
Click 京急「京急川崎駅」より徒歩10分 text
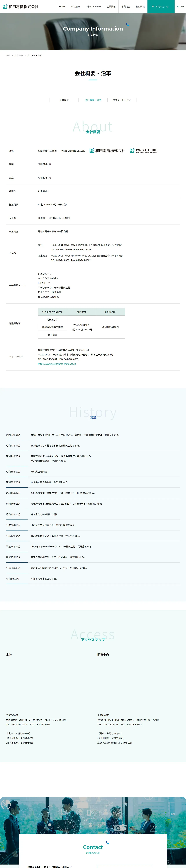(115, 743)
